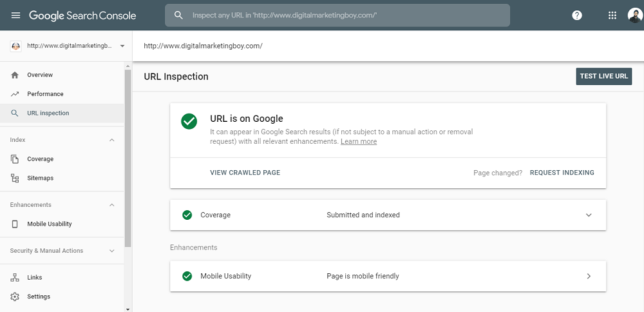This screenshot has height=312, width=644.
Task: Open Mobile Usability details arrow
Action: click(589, 277)
